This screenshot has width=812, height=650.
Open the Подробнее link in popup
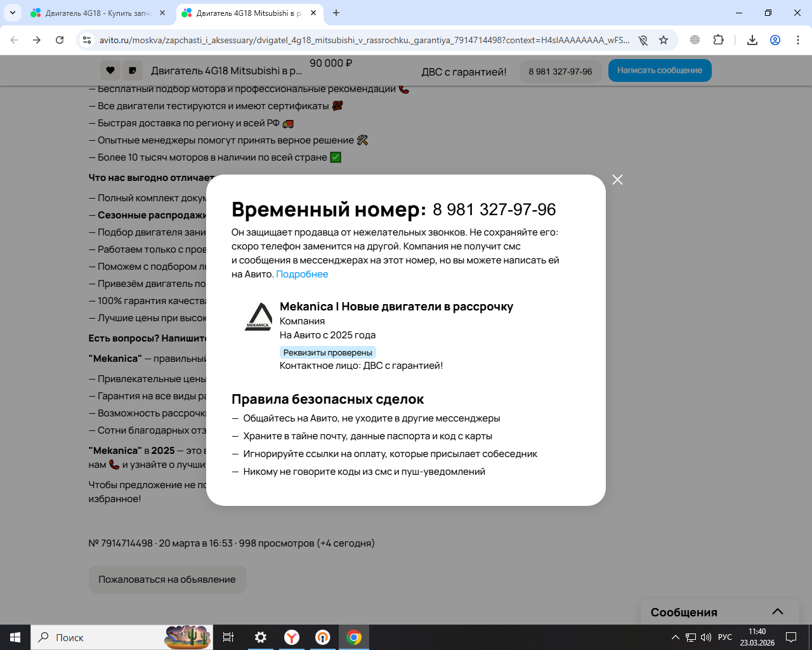click(302, 274)
